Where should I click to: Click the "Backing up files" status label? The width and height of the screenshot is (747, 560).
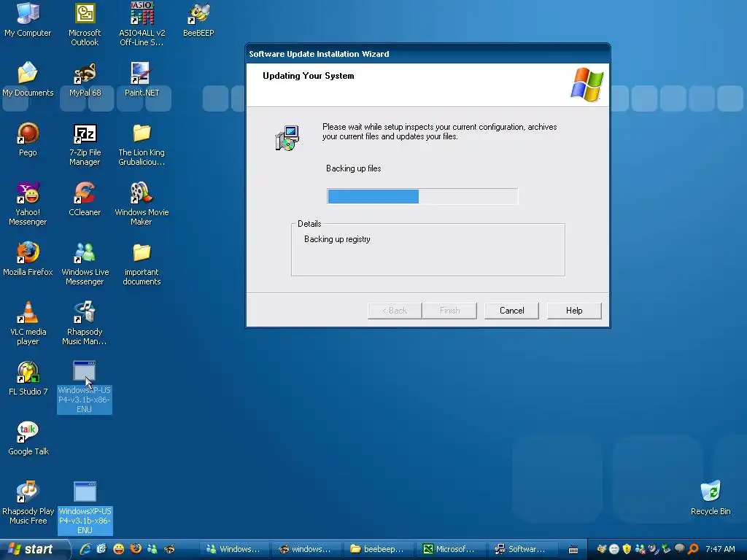point(354,168)
